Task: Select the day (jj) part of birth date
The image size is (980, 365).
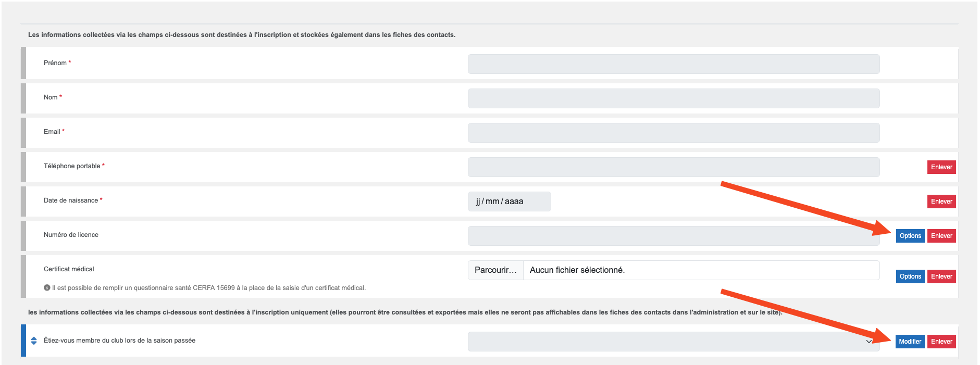Action: pos(478,202)
